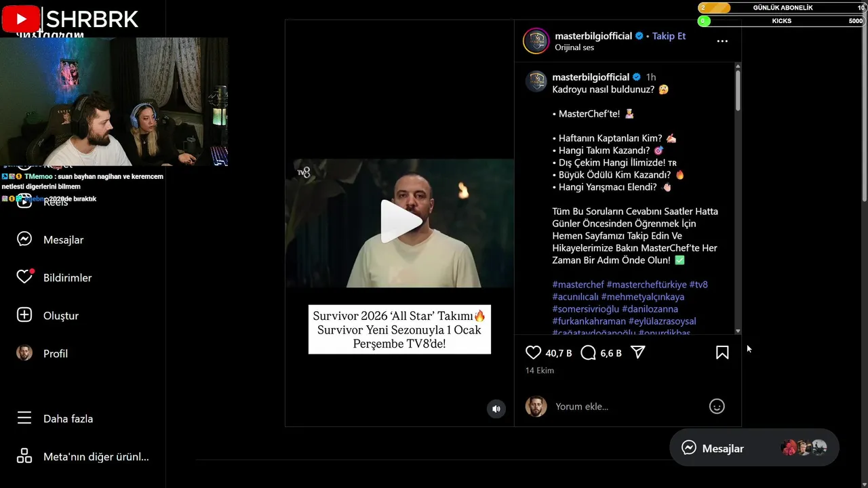
Task: Click the hamburger Daha fazla icon
Action: 24,419
